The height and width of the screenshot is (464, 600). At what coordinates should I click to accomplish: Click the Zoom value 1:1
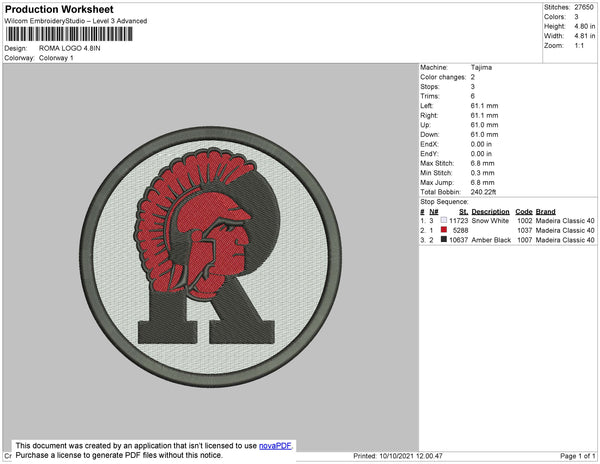579,46
